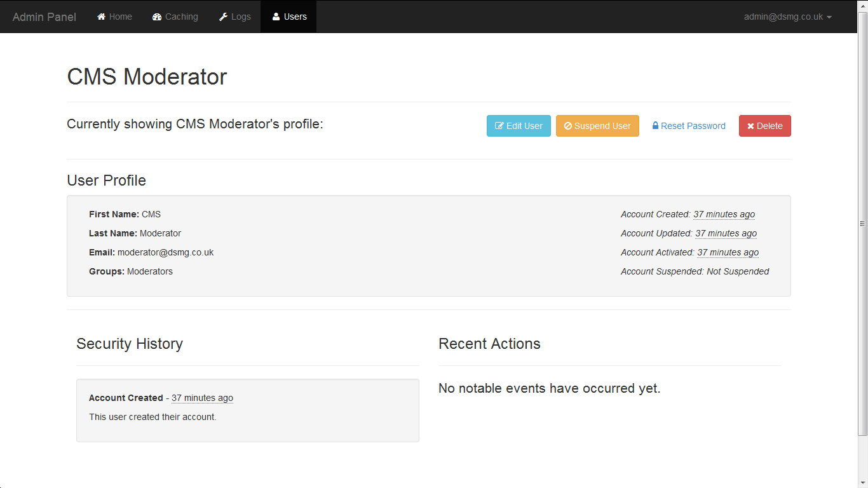Follow the Reset Password link
868x488 pixels.
693,126
